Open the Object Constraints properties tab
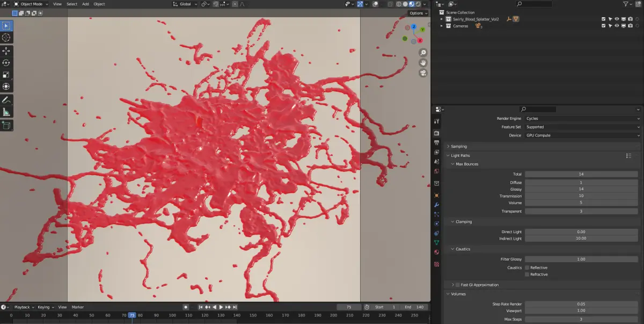The image size is (644, 324). [436, 233]
